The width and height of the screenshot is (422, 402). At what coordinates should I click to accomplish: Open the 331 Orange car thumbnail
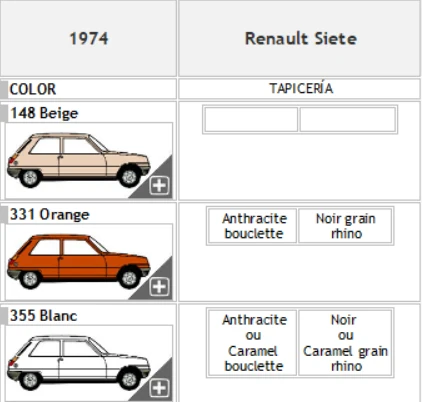tap(89, 262)
